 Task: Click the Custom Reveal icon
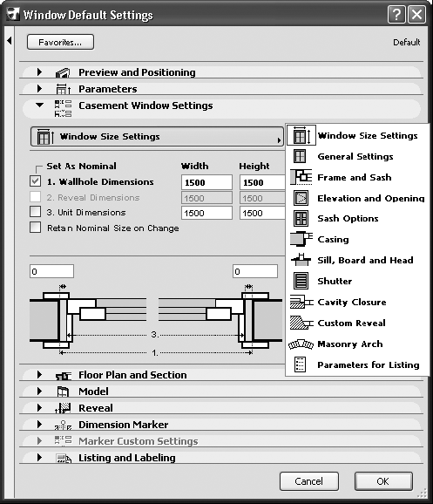click(x=301, y=323)
